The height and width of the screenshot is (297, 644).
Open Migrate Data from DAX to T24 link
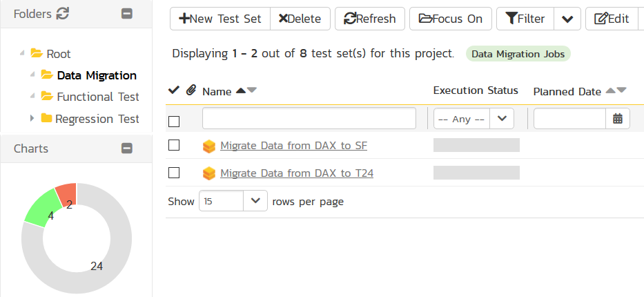(x=297, y=173)
